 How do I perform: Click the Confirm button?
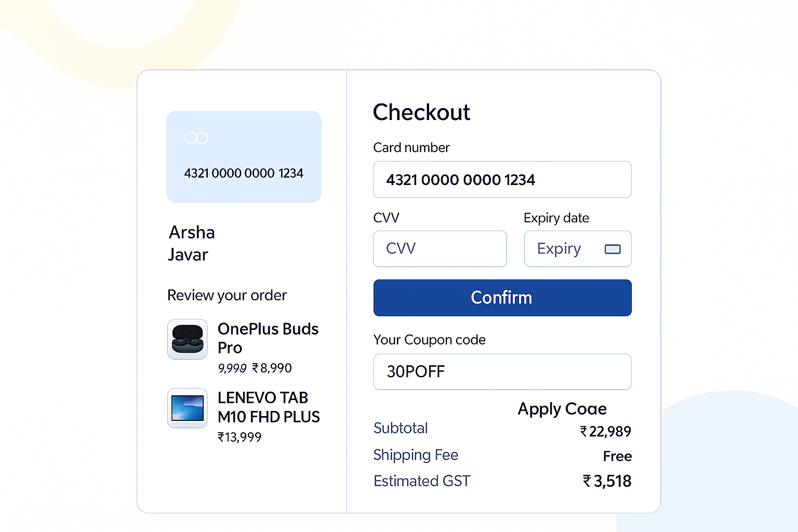tap(502, 298)
